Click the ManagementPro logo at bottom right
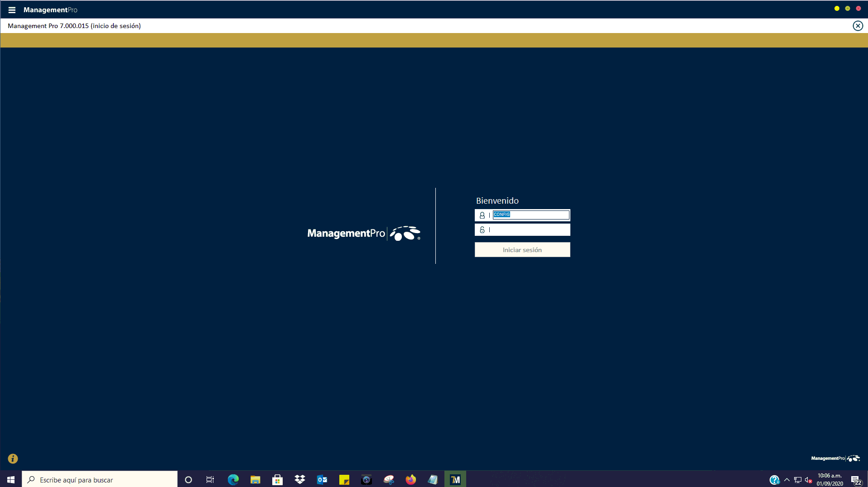The height and width of the screenshot is (487, 868). [835, 458]
